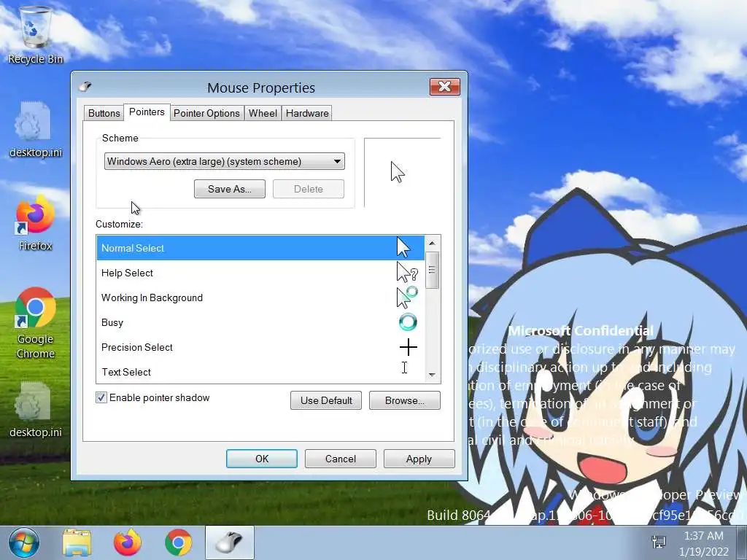Screen dimensions: 747x560
Task: Click the Apply button
Action: 419,459
